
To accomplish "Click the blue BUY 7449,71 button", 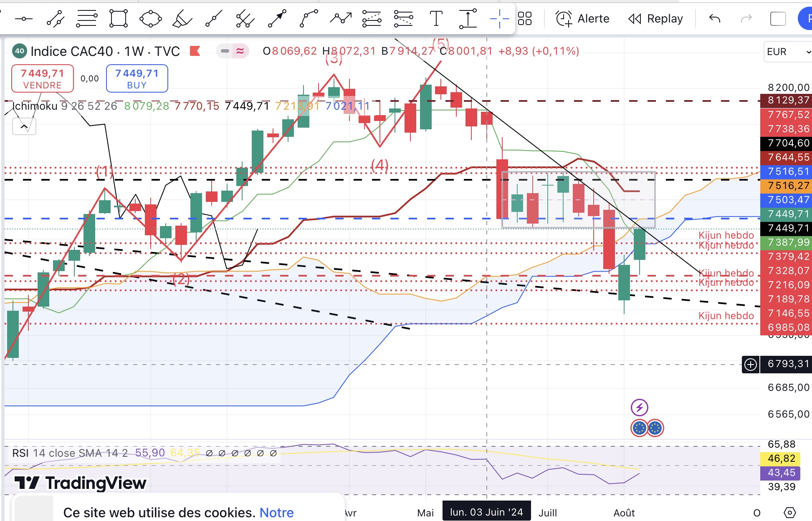I will coord(137,78).
